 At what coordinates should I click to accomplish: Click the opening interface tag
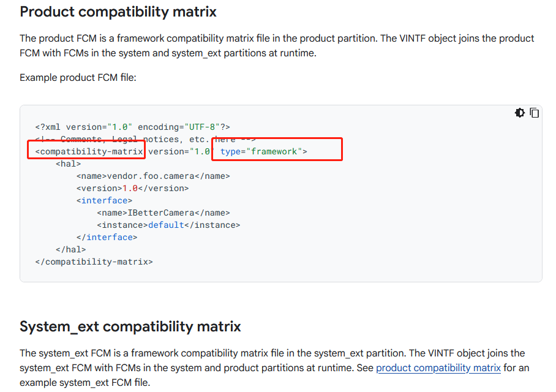pyautogui.click(x=104, y=200)
